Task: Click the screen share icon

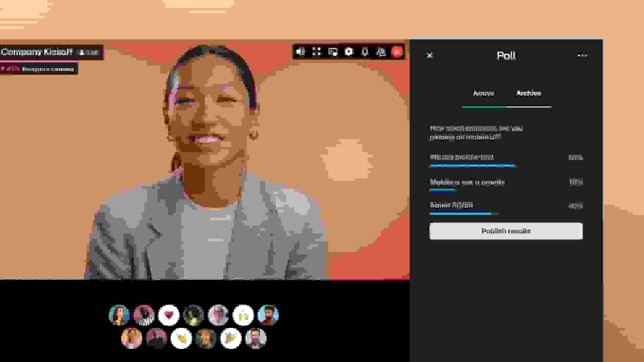Action: pyautogui.click(x=333, y=52)
